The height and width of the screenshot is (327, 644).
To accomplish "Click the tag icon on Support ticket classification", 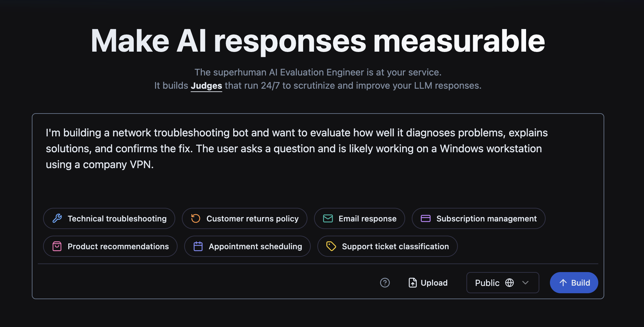I will [331, 246].
